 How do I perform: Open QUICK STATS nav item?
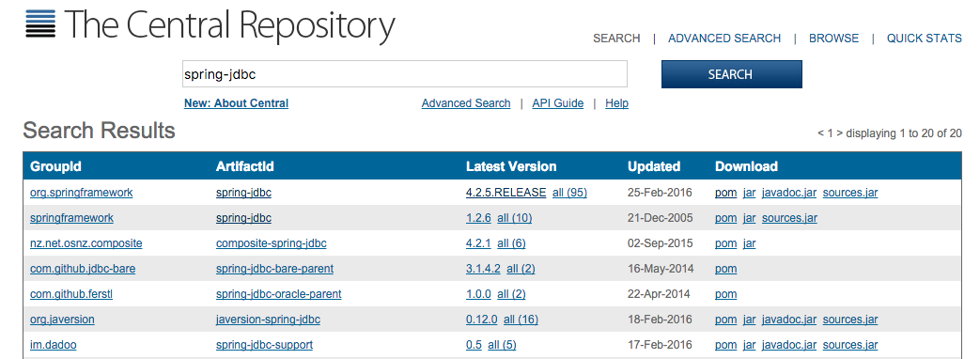(x=924, y=39)
